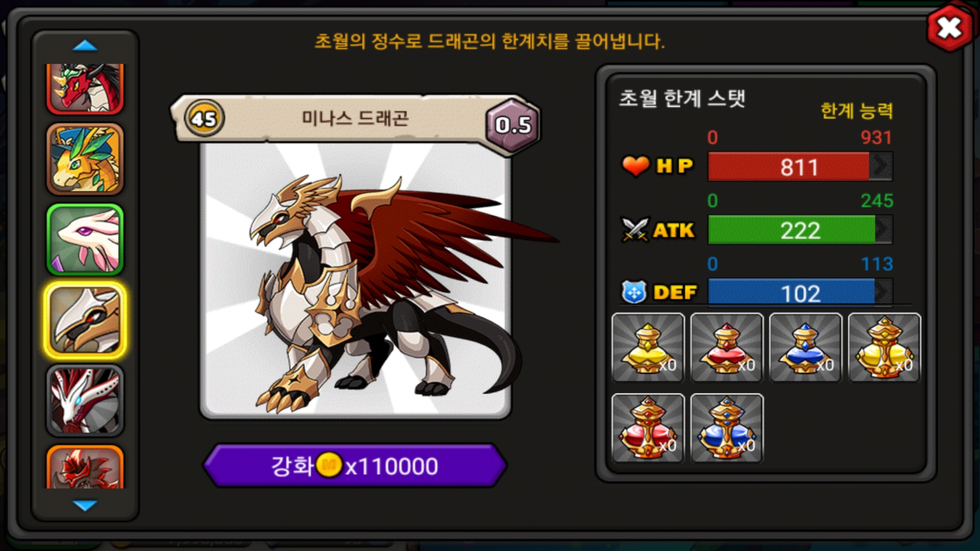Close the transcendence window with red X

coord(949,28)
